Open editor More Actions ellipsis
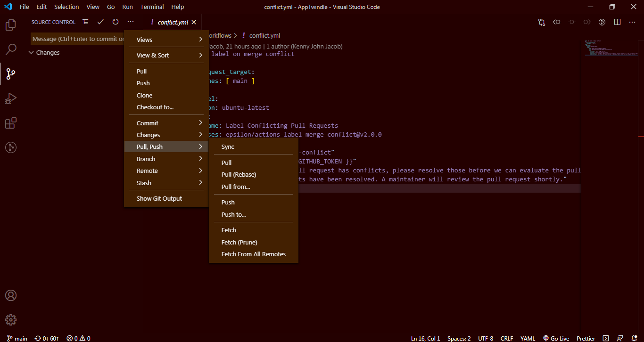Screen dimensions: 644x342 (632, 22)
